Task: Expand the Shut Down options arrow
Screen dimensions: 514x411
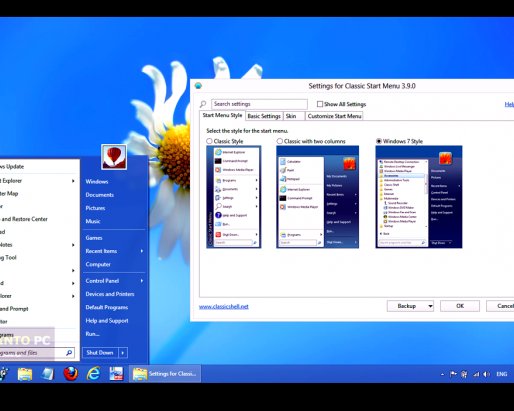Action: 123,352
